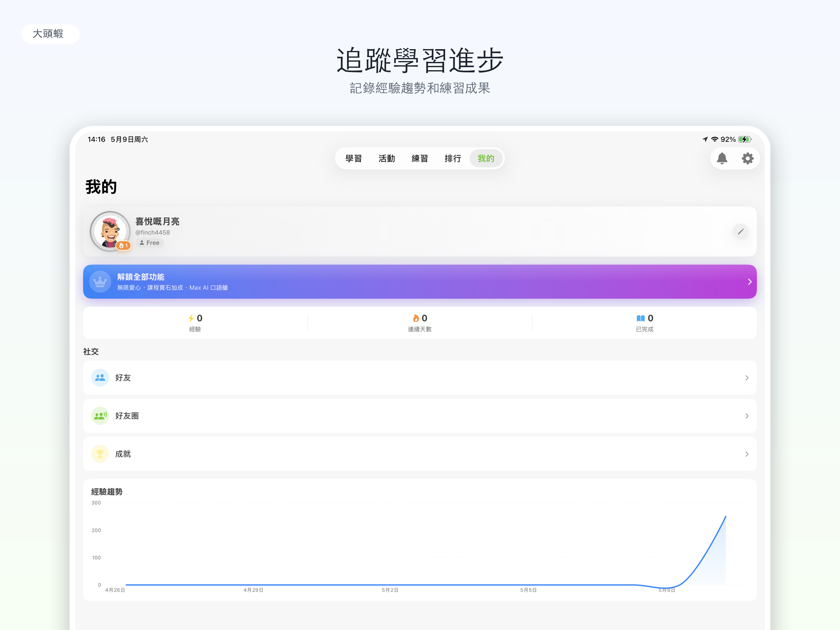Expand the 成就 row chevron
Viewport: 840px width, 630px height.
click(x=747, y=454)
